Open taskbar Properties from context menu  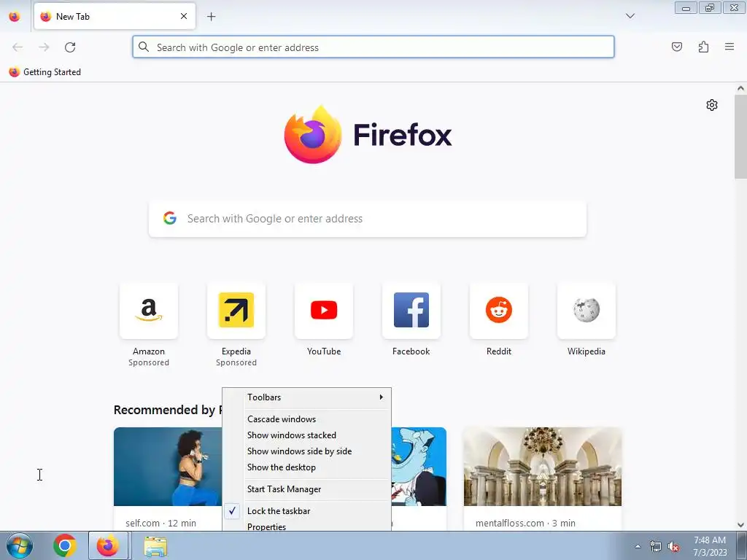[307, 526]
